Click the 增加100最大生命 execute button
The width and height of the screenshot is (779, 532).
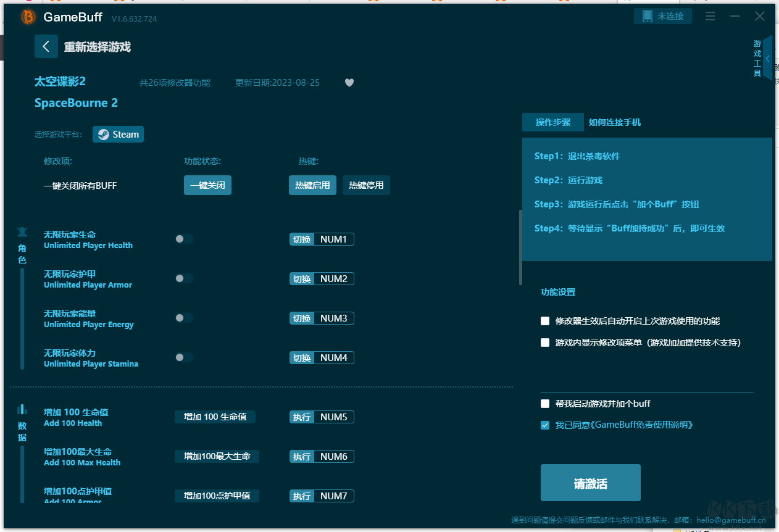pyautogui.click(x=217, y=457)
